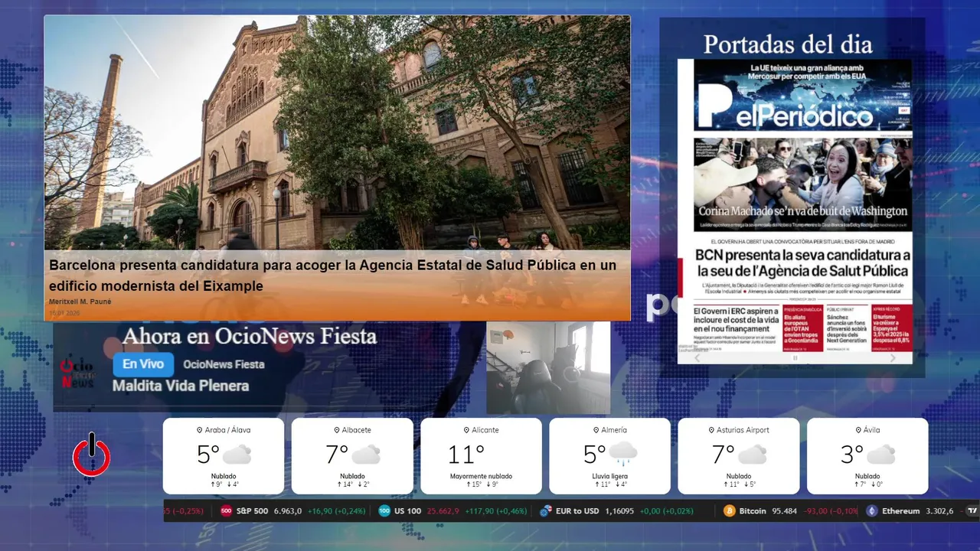Click the cloud icon in Ávila card
Viewport: 980px width, 551px height.
click(880, 455)
